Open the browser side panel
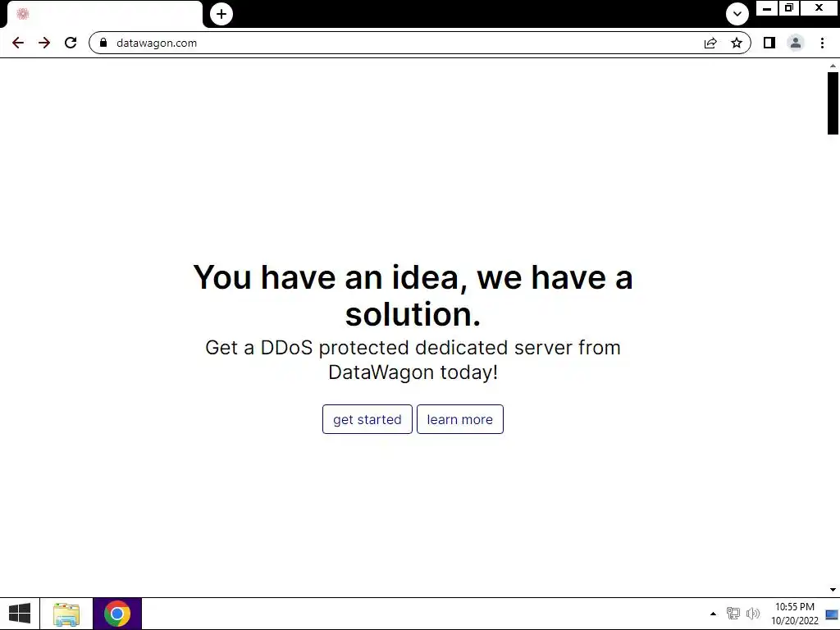Viewport: 840px width, 630px height. [769, 43]
